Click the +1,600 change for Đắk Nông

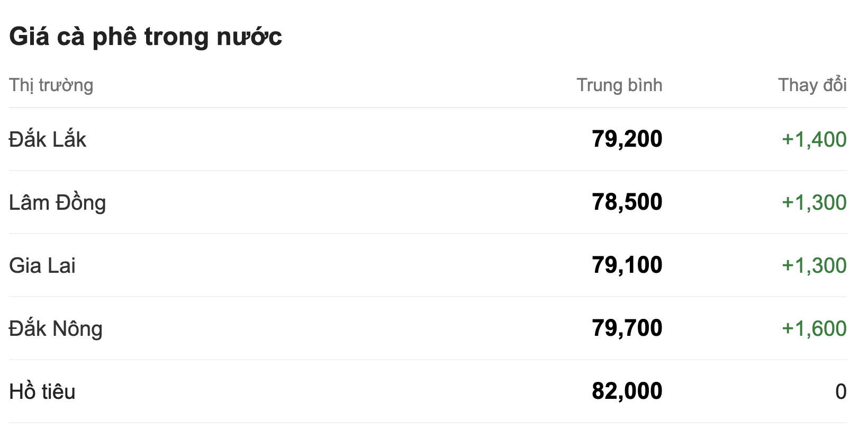(814, 328)
